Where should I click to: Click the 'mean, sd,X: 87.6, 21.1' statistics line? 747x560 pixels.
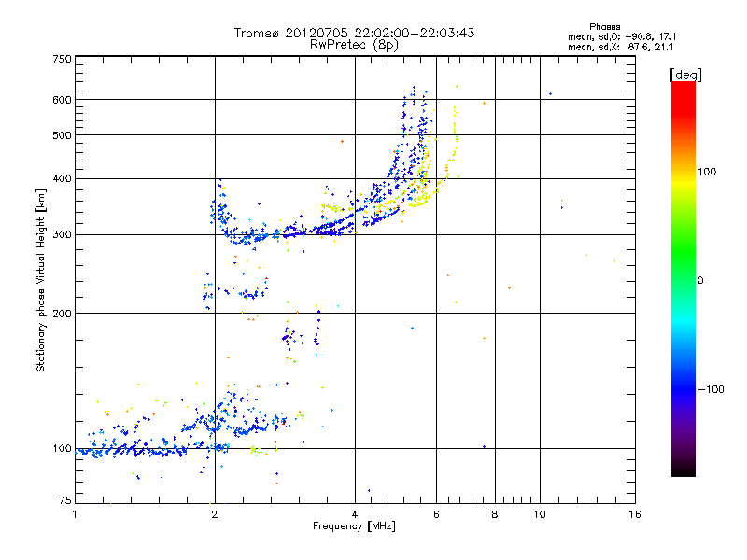point(620,48)
